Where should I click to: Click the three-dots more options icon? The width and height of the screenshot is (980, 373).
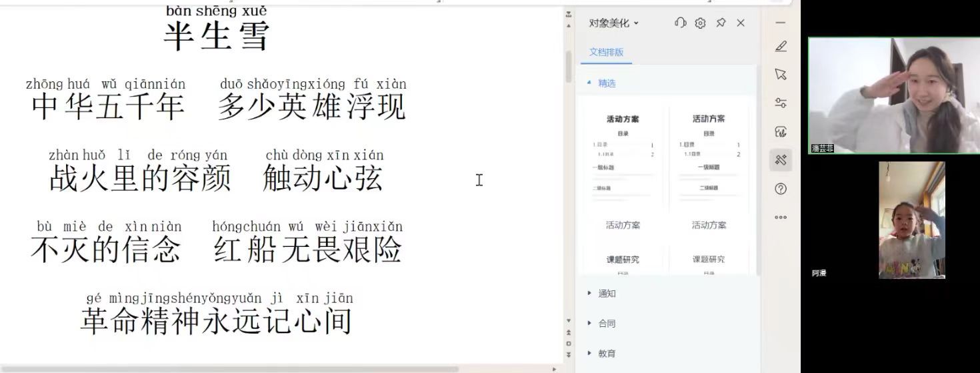coord(781,218)
